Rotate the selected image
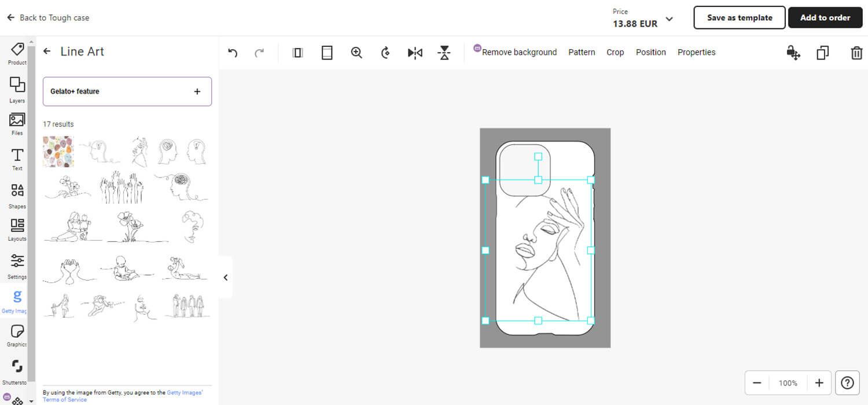Screen dimensions: 868x405 click(385, 53)
